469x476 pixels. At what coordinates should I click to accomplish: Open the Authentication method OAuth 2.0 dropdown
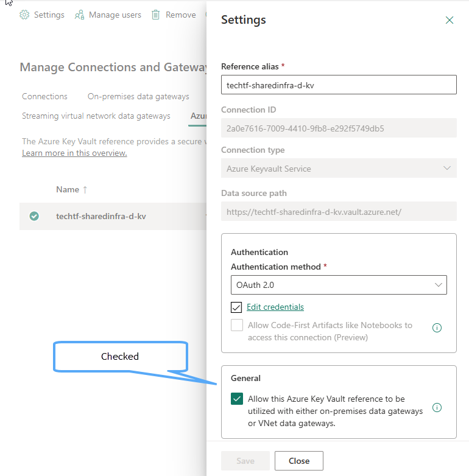click(x=339, y=285)
